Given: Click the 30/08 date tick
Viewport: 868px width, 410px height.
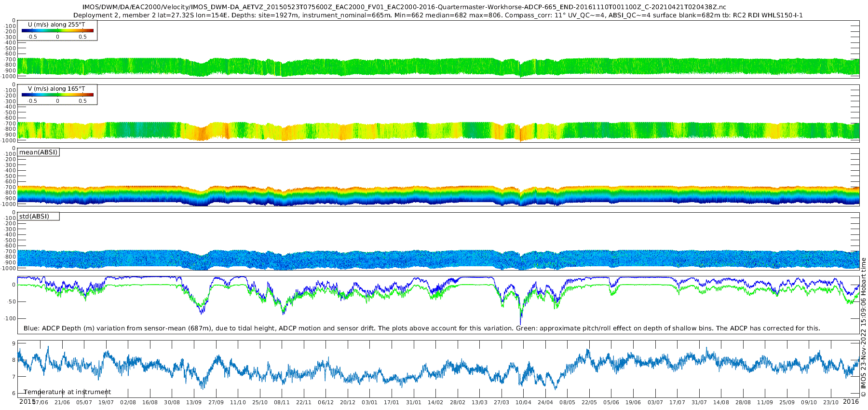Looking at the screenshot, I should pos(172,402).
